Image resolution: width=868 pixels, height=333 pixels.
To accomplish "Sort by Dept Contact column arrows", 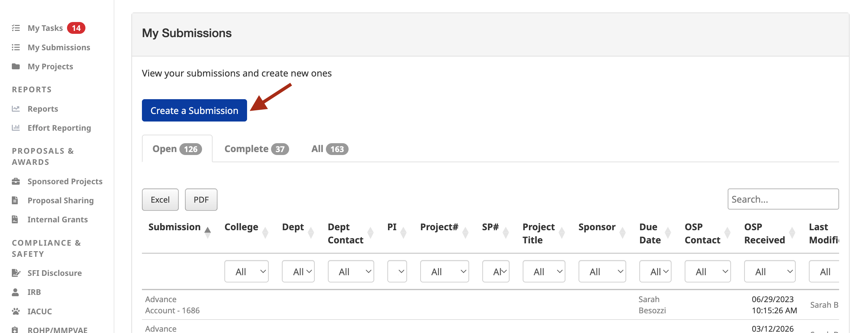I will point(370,232).
